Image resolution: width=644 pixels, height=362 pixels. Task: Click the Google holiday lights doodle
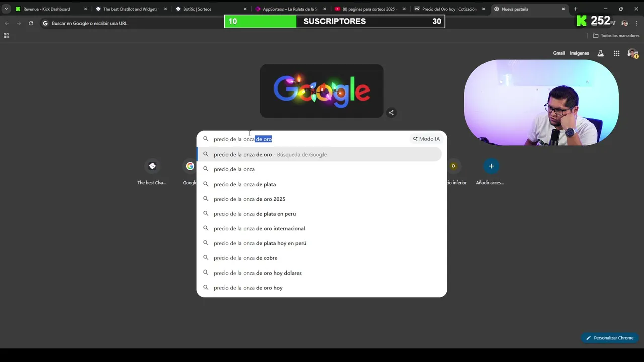pyautogui.click(x=321, y=91)
